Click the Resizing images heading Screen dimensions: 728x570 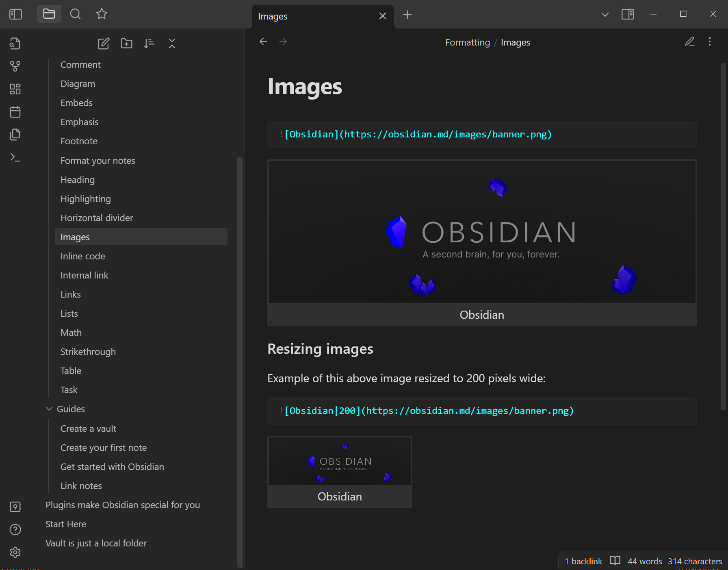(320, 349)
